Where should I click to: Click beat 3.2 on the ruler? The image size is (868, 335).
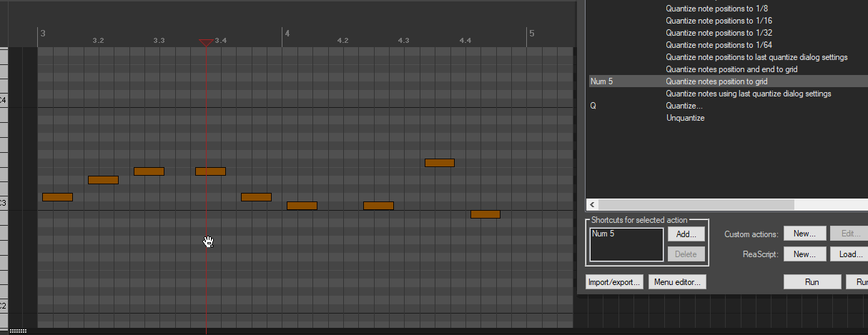99,41
